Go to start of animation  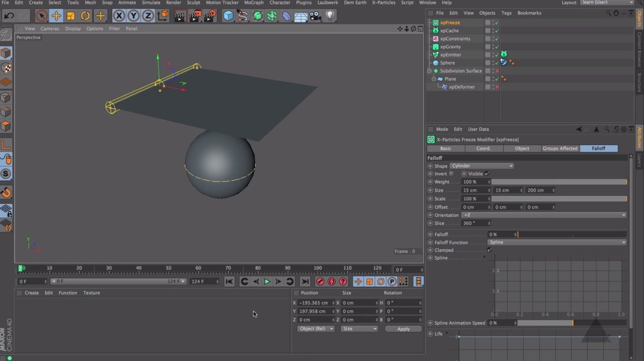point(229,281)
